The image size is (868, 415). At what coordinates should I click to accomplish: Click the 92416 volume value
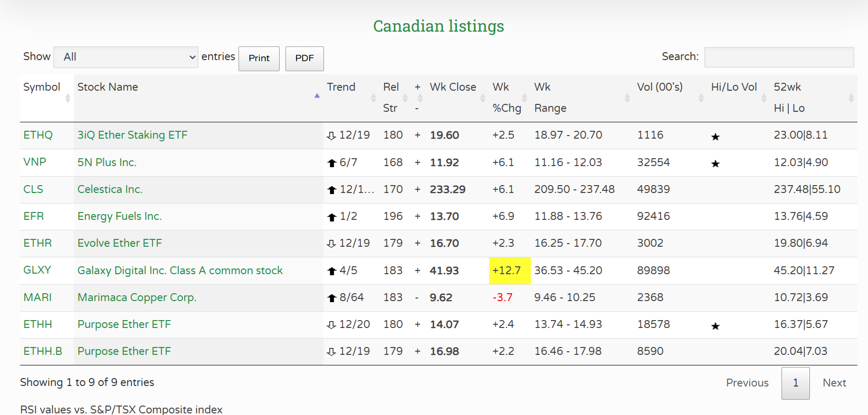[653, 216]
